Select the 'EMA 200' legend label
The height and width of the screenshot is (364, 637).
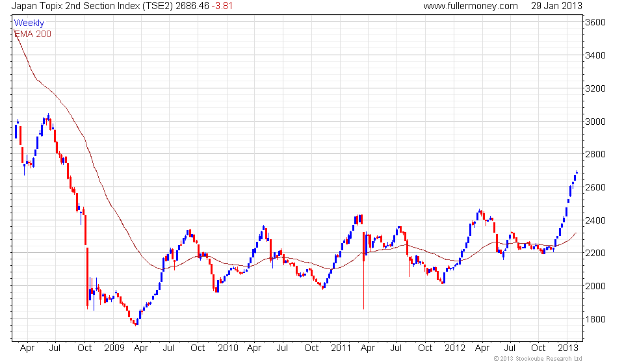click(x=32, y=34)
